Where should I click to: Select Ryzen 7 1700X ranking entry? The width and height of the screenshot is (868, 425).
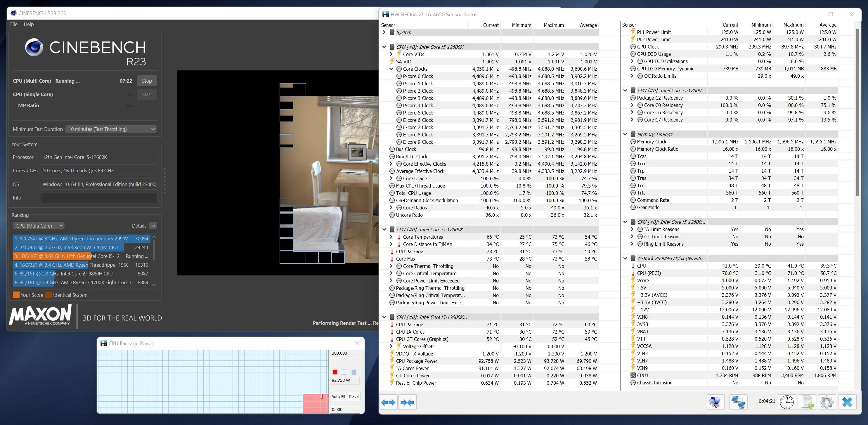82,282
